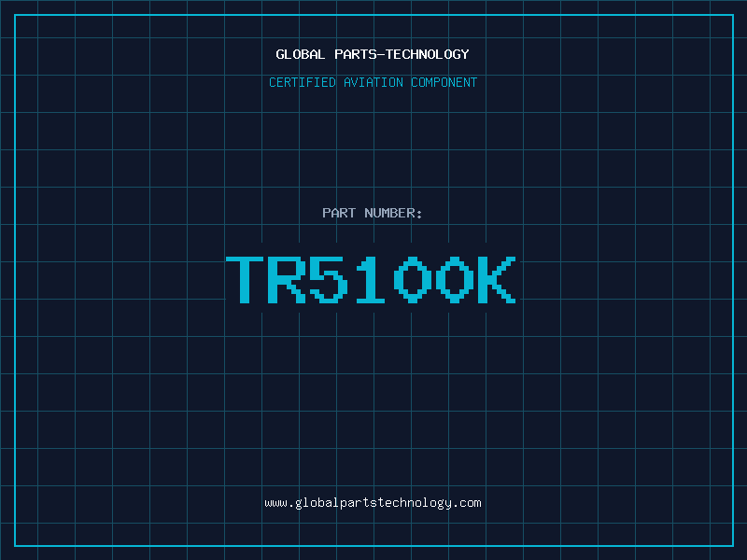Click the first zero in TR5100K
The height and width of the screenshot is (560, 747).
point(414,280)
